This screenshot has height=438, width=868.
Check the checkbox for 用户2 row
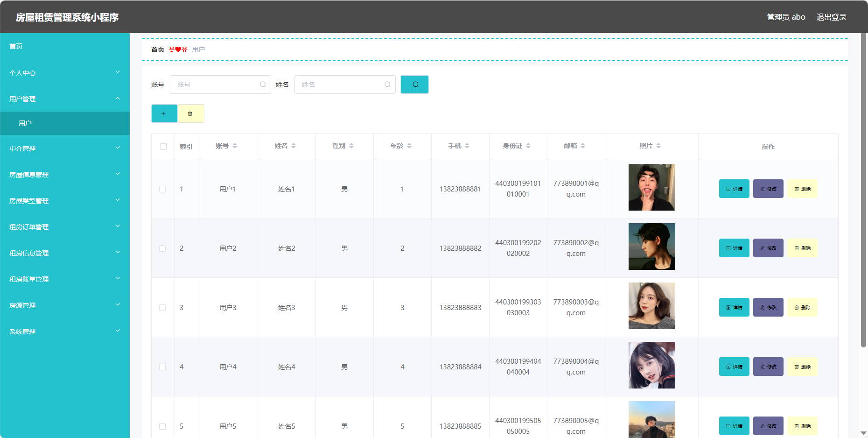[162, 248]
